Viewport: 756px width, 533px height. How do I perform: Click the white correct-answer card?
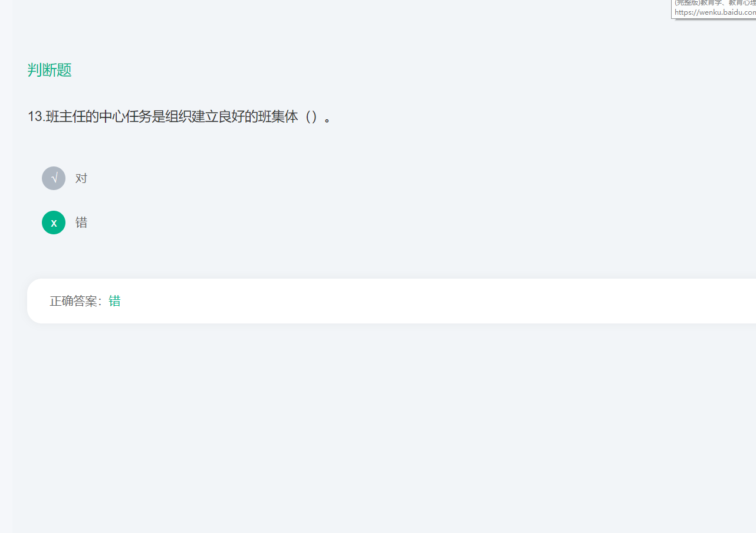click(x=392, y=301)
